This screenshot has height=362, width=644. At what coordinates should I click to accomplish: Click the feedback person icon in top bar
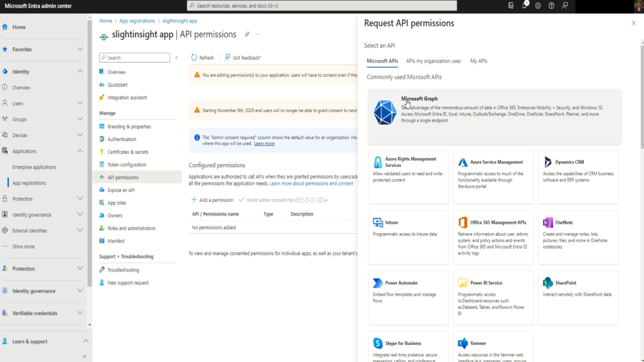pyautogui.click(x=564, y=6)
